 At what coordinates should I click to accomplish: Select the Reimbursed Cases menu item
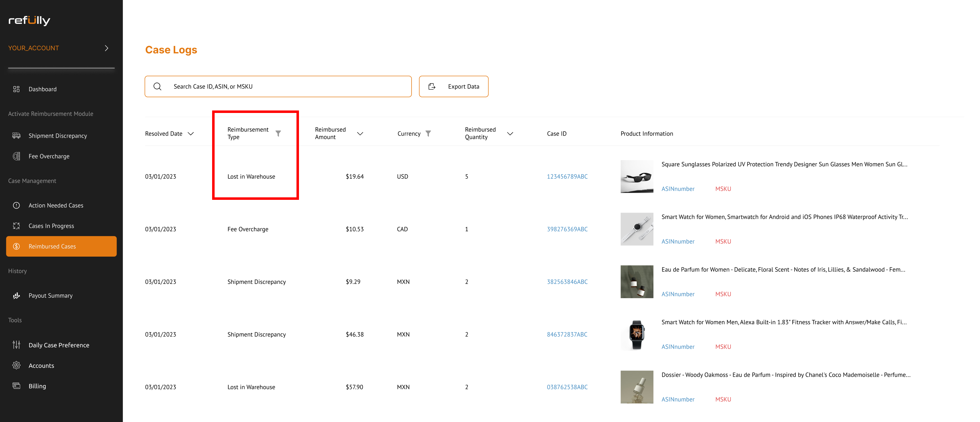pos(61,247)
